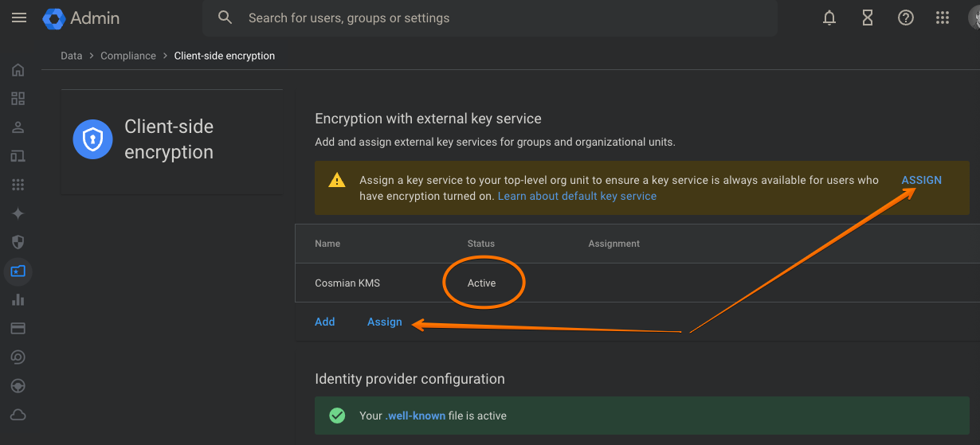Open the Dashboard icon in sidebar
Image resolution: width=980 pixels, height=445 pixels.
click(18, 99)
